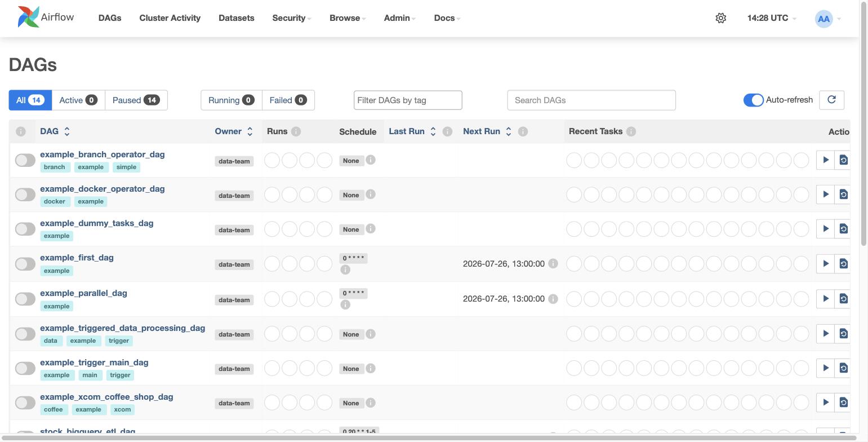Image resolution: width=868 pixels, height=442 pixels.
Task: Expand the Browse dropdown menu
Action: [x=348, y=18]
